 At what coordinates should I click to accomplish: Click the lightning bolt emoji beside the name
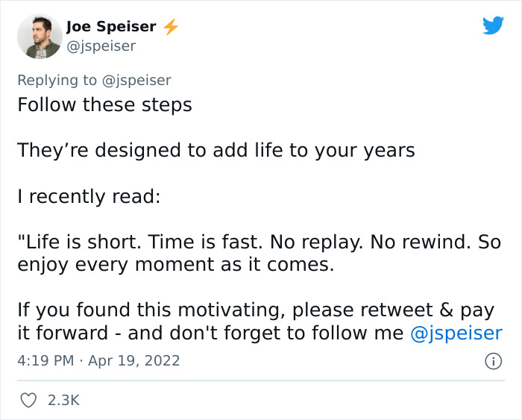(x=171, y=27)
